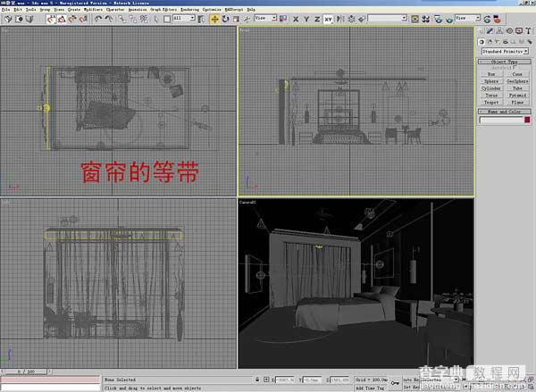Toggle the Set Key mode key icon
The width and height of the screenshot is (536, 392).
[395, 383]
